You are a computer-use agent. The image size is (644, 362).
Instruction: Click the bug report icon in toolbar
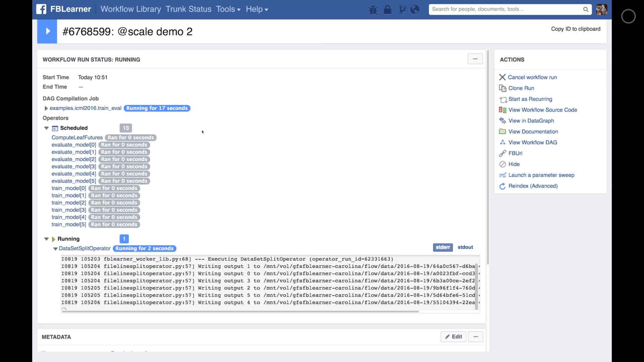point(373,9)
